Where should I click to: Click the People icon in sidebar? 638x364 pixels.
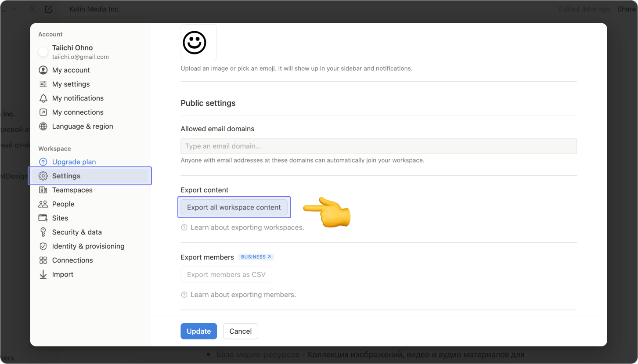click(43, 204)
